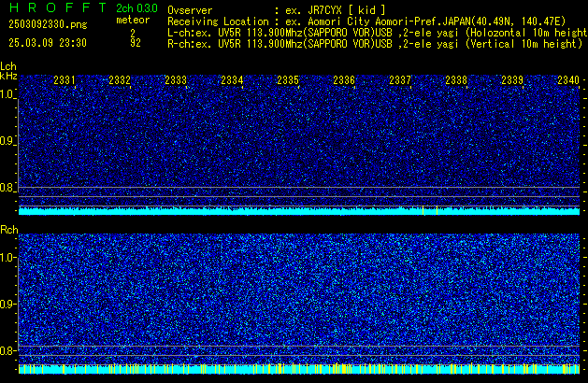Click the "meteor" count heading
Viewport: 588px width, 383px height.
133,20
